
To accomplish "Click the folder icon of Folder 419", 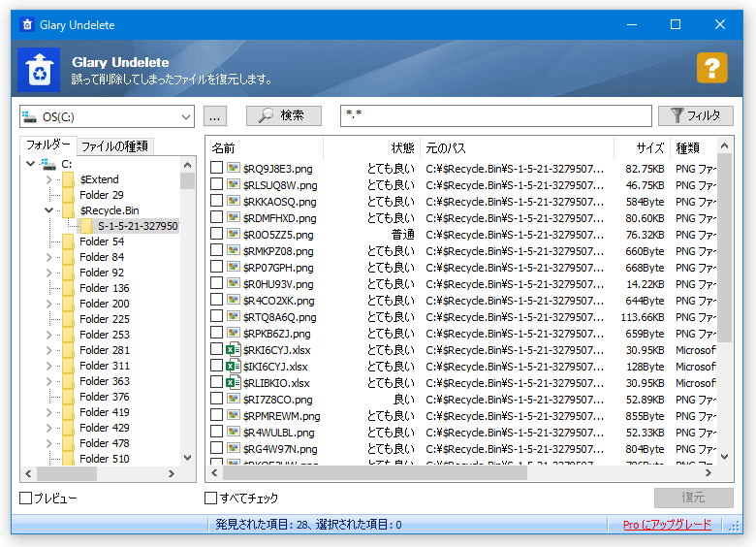I will pyautogui.click(x=69, y=412).
